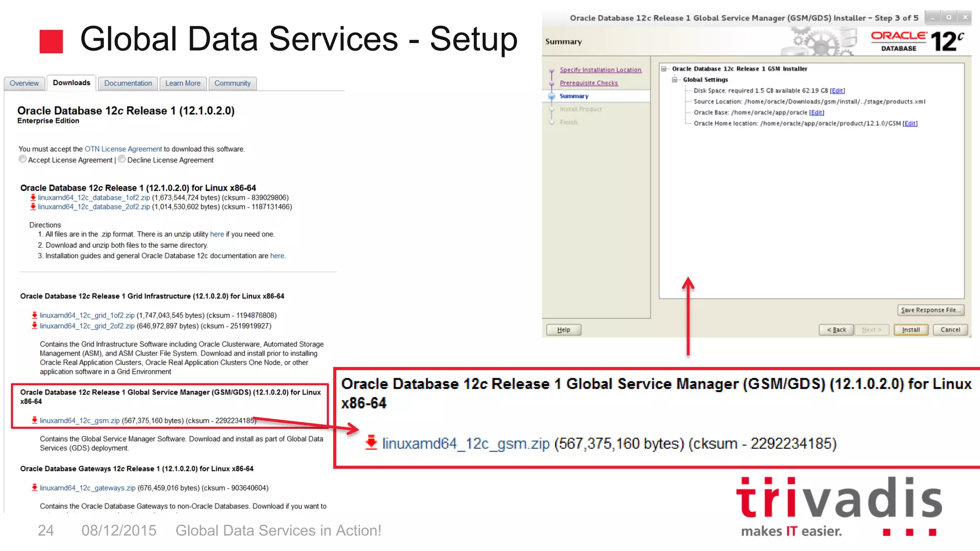Click download icon beside linuxamd64_12c_grid_2of2.zip
The width and height of the screenshot is (980, 551).
34,326
